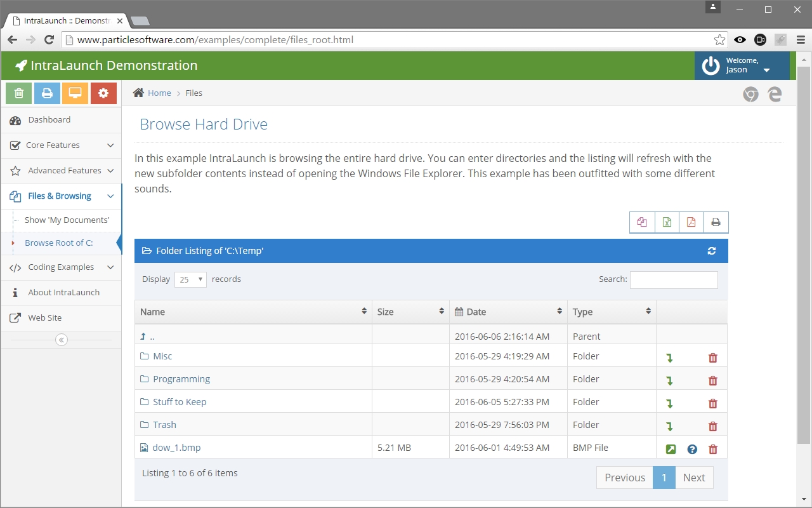Click the orange monitor button in sidebar
The width and height of the screenshot is (812, 508).
[75, 93]
